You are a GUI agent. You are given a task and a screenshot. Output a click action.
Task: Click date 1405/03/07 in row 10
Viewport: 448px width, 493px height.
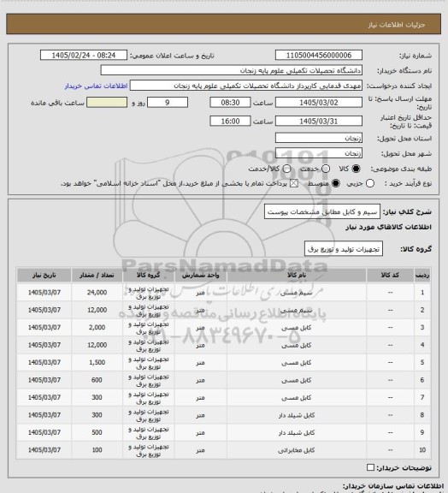pyautogui.click(x=44, y=450)
